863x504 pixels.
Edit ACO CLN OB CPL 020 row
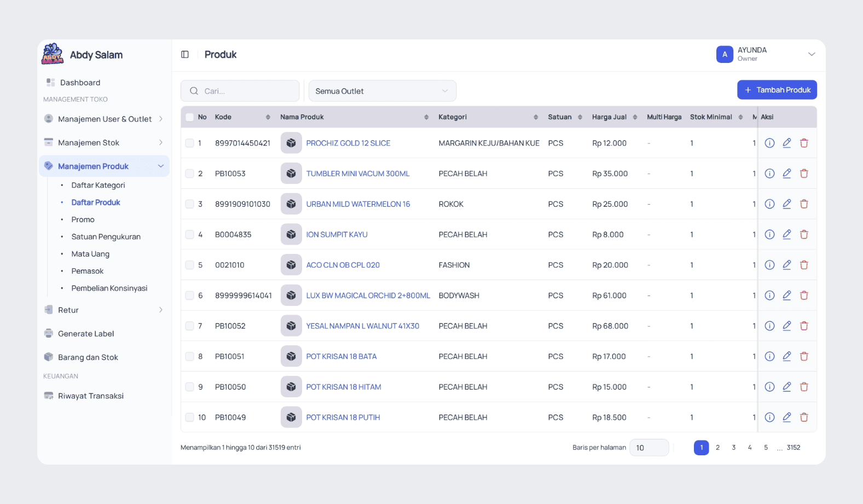[787, 265]
